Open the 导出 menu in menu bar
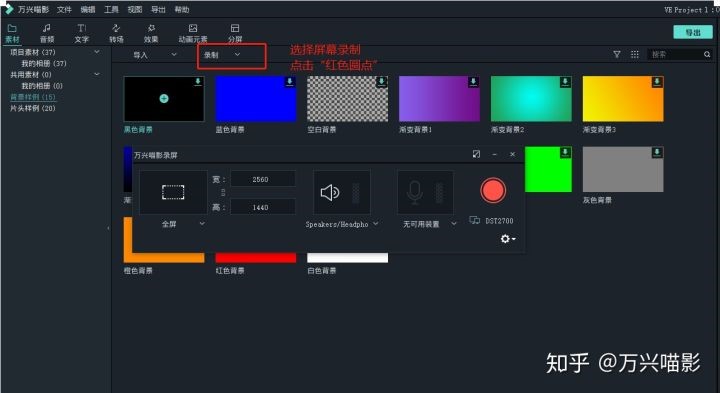This screenshot has width=720, height=393. click(158, 9)
